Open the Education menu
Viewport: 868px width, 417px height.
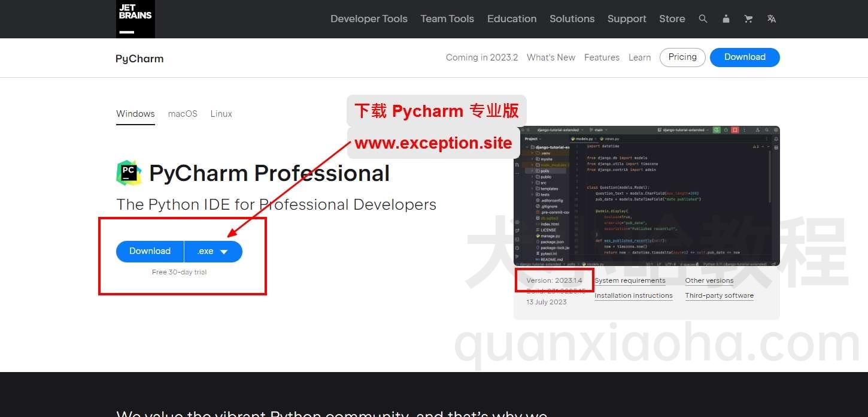click(512, 19)
